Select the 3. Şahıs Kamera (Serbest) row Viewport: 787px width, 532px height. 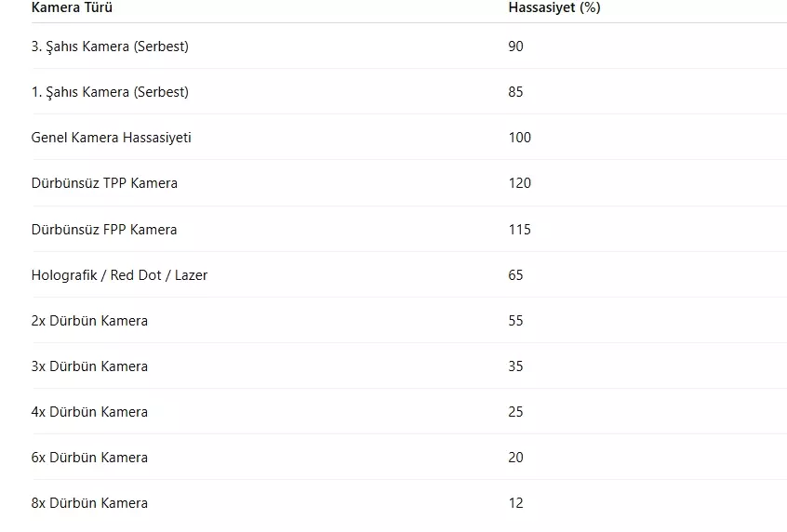pos(110,47)
